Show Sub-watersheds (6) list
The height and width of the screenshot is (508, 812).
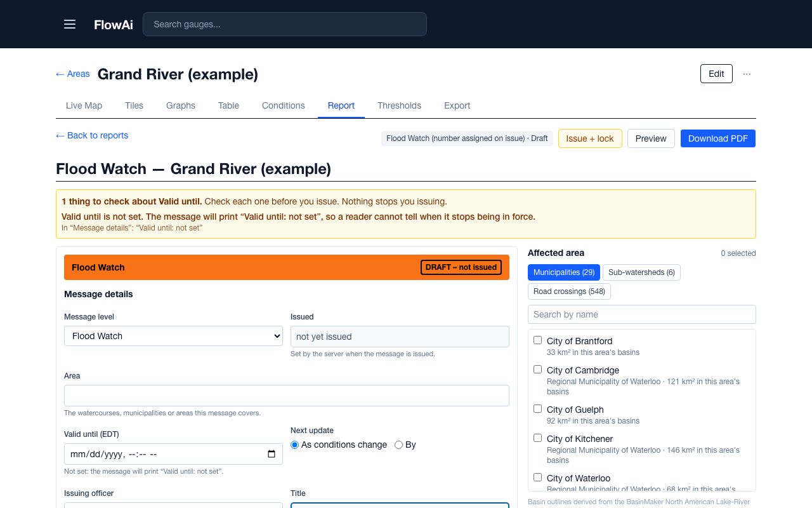pyautogui.click(x=641, y=272)
